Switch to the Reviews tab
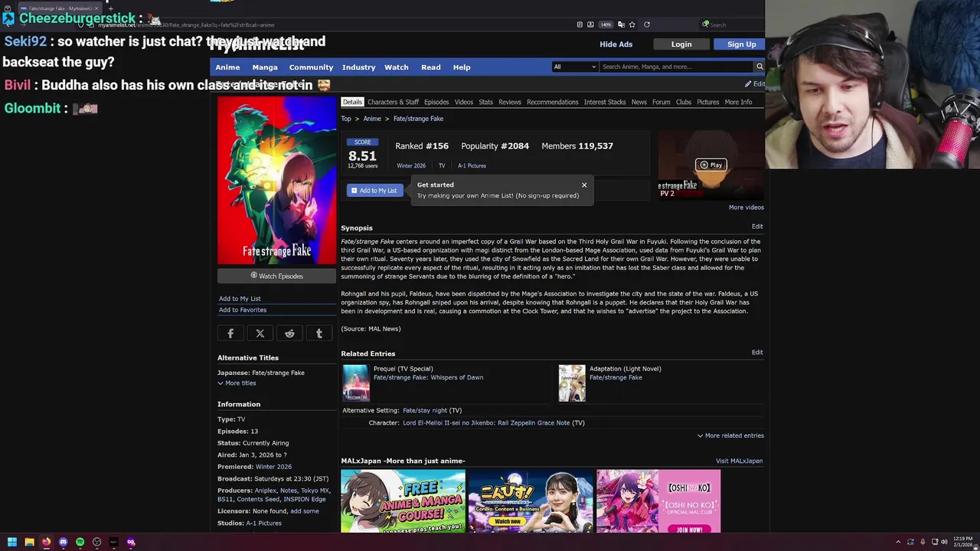Viewport: 980px width, 551px height. tap(510, 102)
